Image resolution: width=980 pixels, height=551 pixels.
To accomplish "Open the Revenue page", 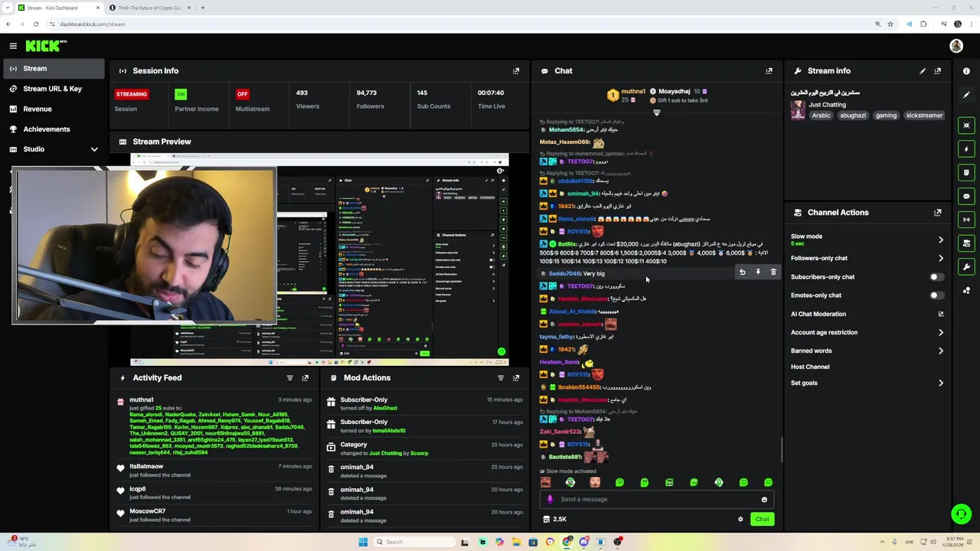I will 53,109.
